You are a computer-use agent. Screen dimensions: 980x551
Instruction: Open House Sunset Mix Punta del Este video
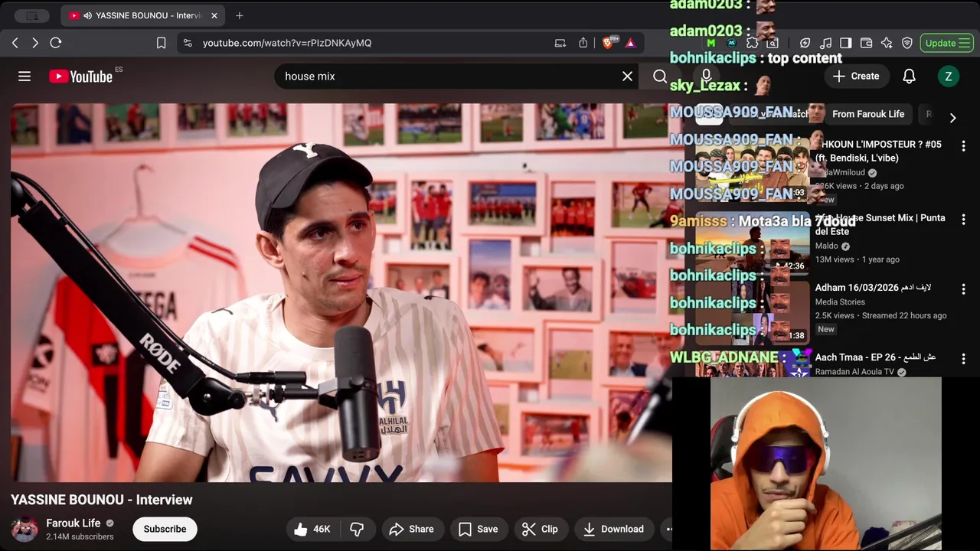(x=880, y=224)
